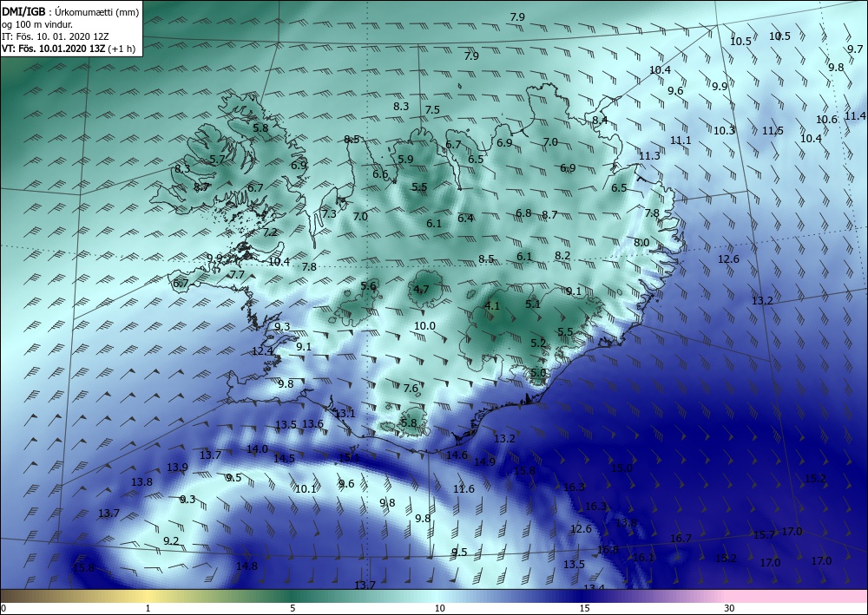
Task: Click the 14.8 value on the map
Action: [247, 566]
